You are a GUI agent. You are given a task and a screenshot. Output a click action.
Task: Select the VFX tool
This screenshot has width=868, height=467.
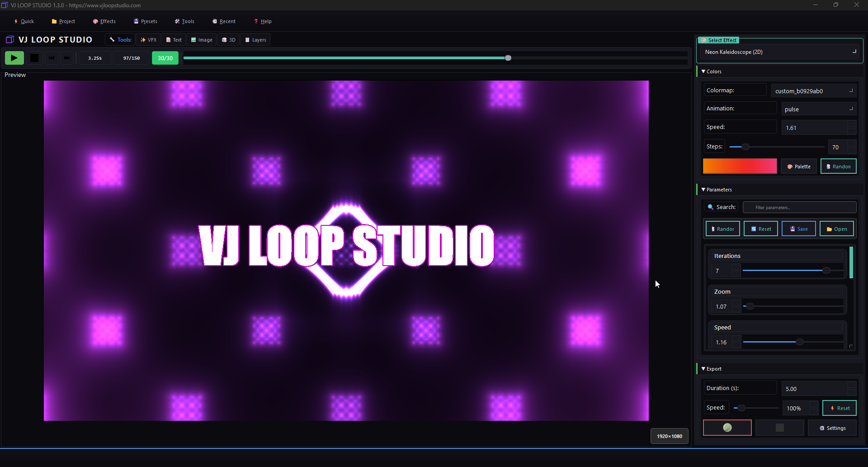pos(148,39)
